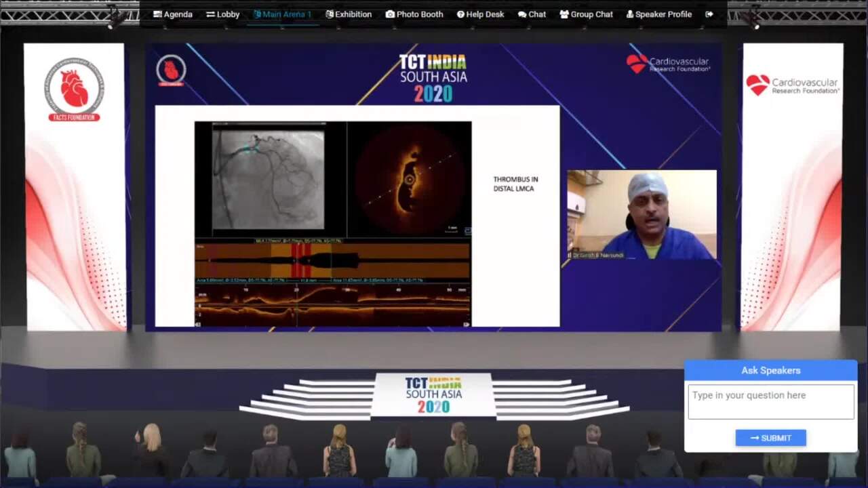Click the red heart logo on presentation screen
The height and width of the screenshot is (488, 868).
coord(171,70)
